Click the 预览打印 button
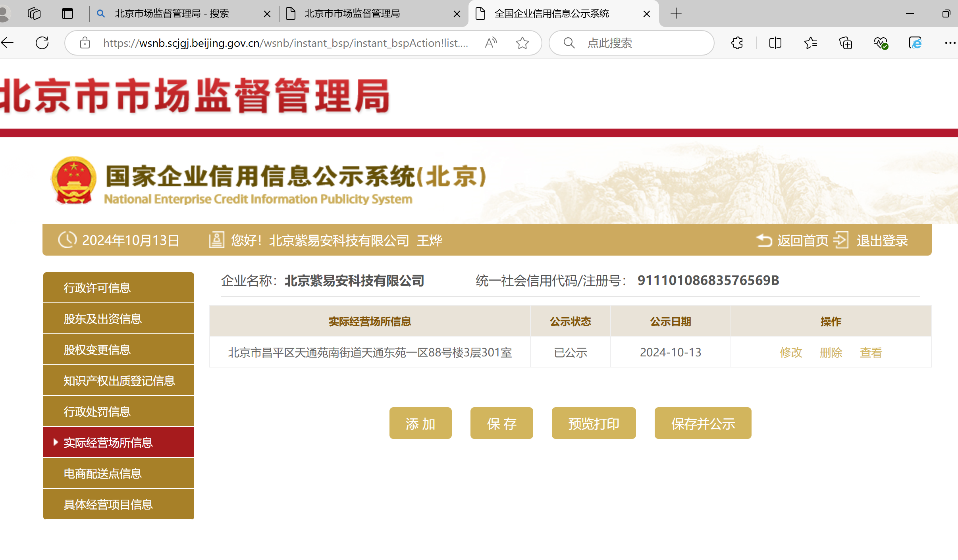Viewport: 958px width, 560px height. [x=594, y=423]
